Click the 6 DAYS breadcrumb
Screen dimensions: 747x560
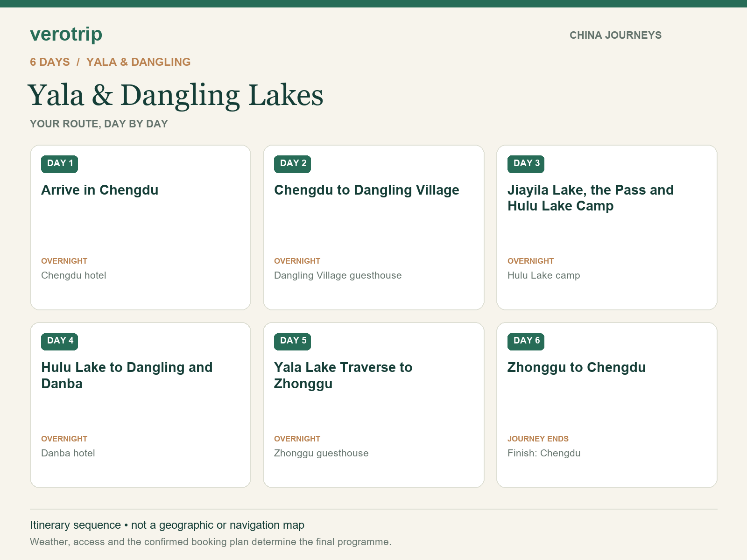click(50, 62)
